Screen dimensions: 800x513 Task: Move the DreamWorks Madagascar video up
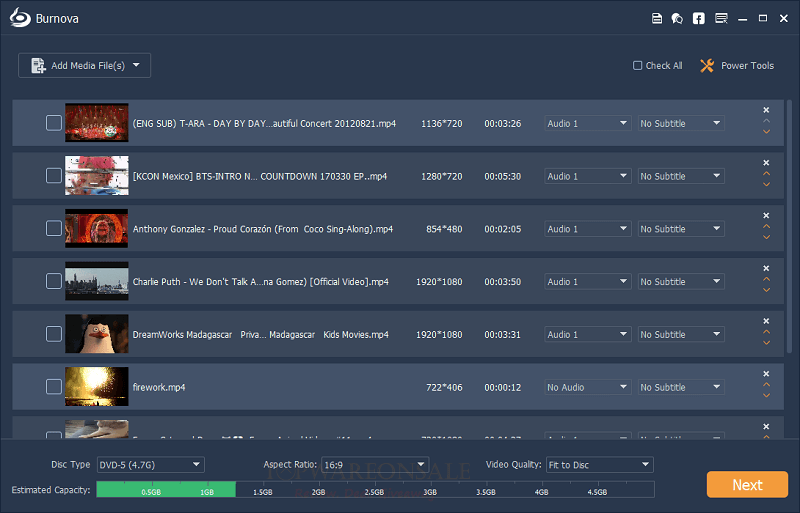coord(766,332)
